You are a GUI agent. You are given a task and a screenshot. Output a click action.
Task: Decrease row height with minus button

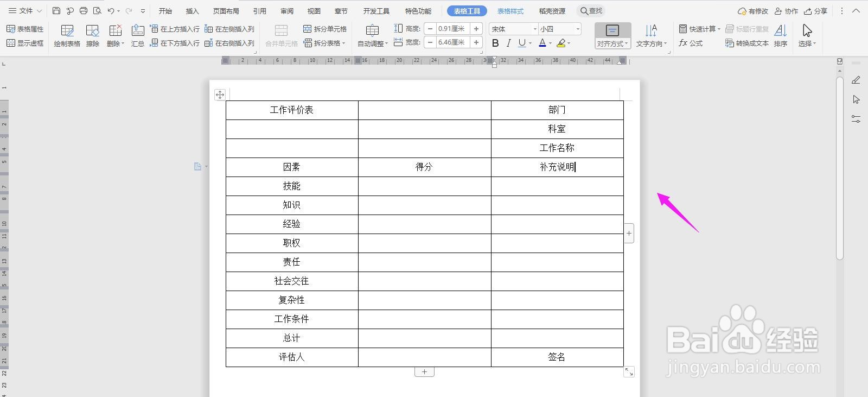(x=430, y=29)
